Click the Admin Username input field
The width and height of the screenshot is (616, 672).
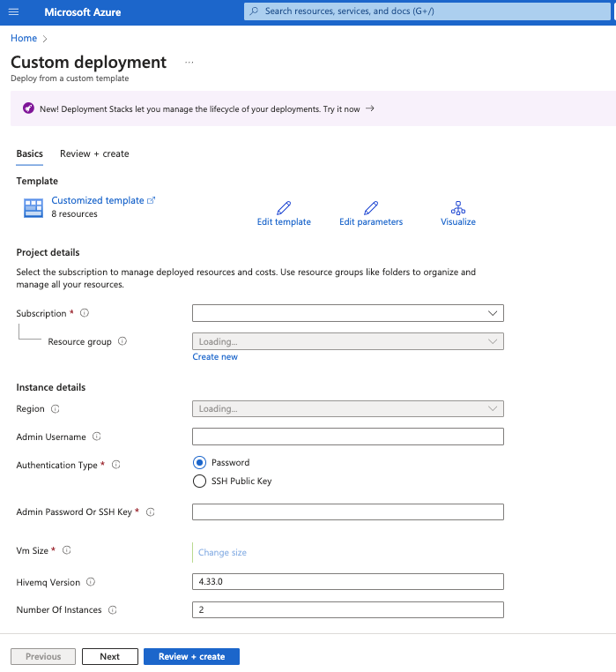pyautogui.click(x=348, y=437)
